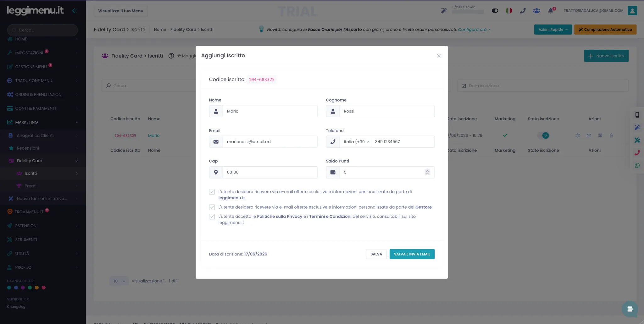Click the pink color legend dot

[44, 288]
